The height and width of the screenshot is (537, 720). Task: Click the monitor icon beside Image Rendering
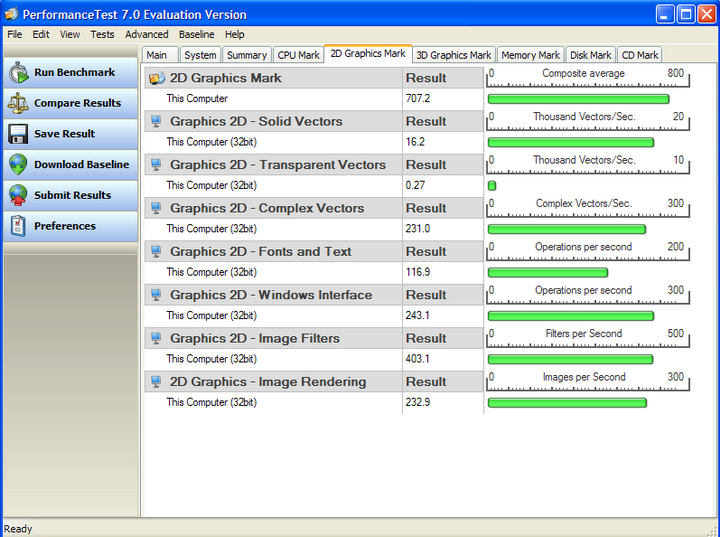(x=156, y=382)
